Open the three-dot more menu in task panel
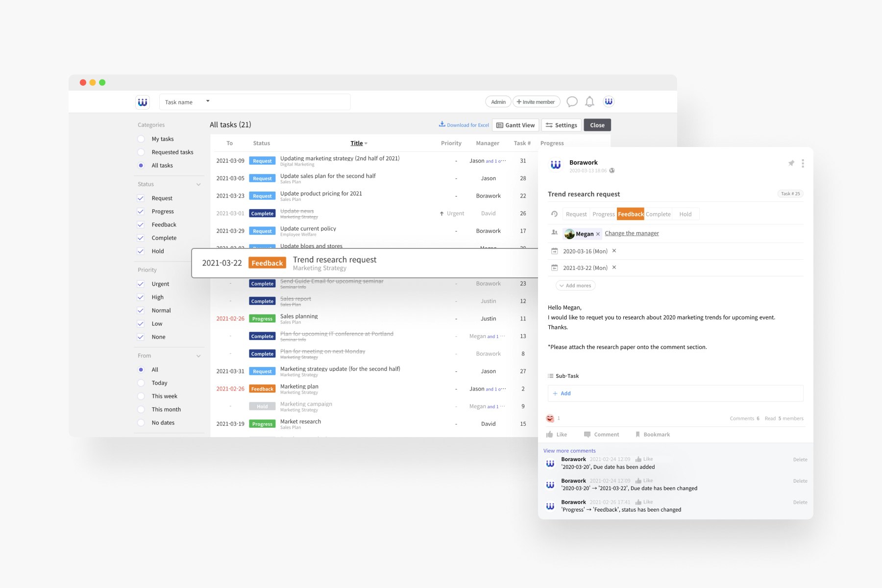 803,163
